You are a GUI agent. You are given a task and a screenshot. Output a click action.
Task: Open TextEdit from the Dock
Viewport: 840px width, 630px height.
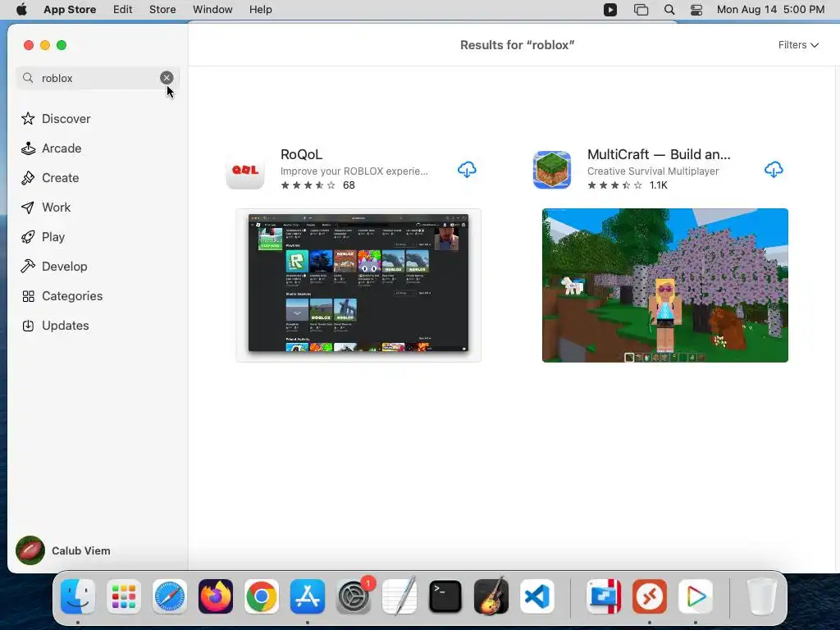coord(399,596)
